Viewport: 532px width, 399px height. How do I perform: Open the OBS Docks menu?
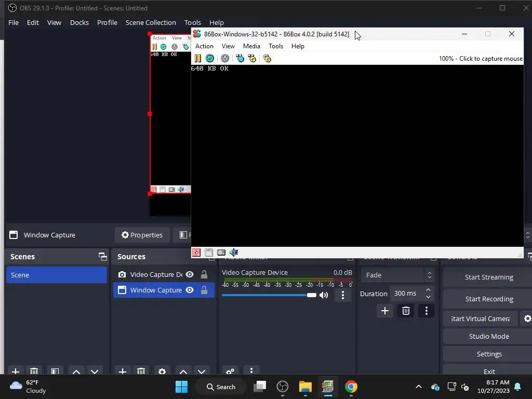[79, 22]
